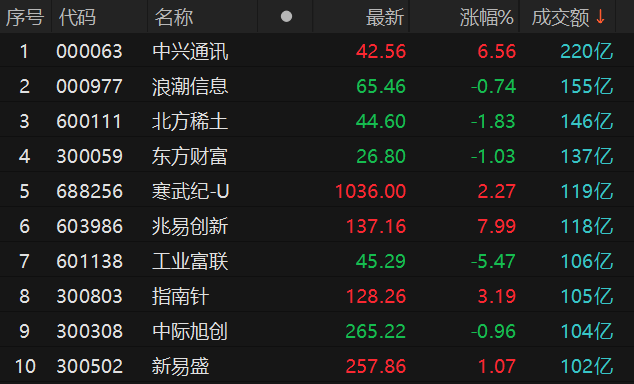Select stock name 寒武纪-U
The image size is (634, 384).
click(x=191, y=191)
